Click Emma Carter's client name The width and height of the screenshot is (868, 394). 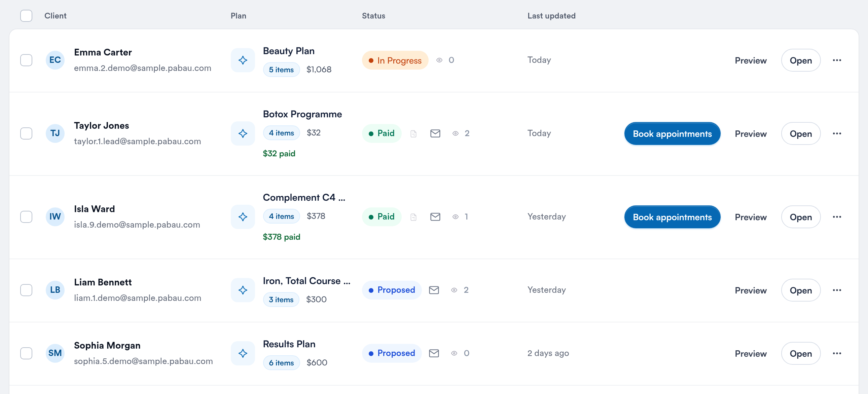pyautogui.click(x=103, y=52)
